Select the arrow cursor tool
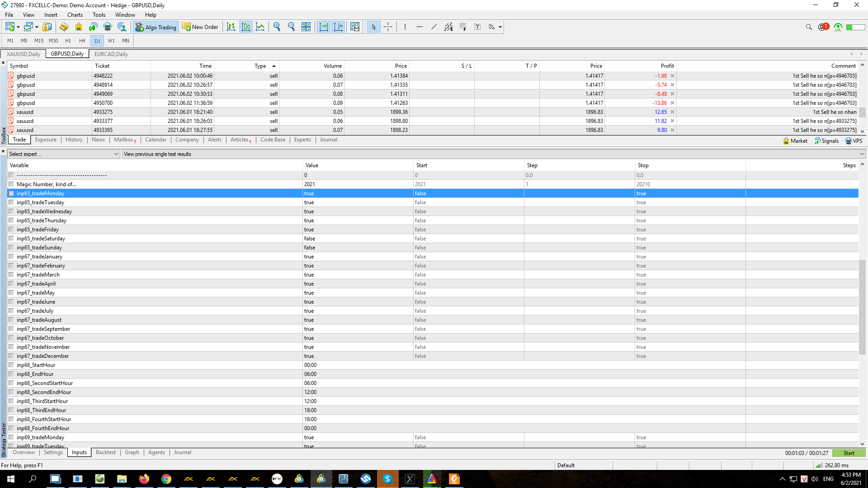 click(373, 27)
